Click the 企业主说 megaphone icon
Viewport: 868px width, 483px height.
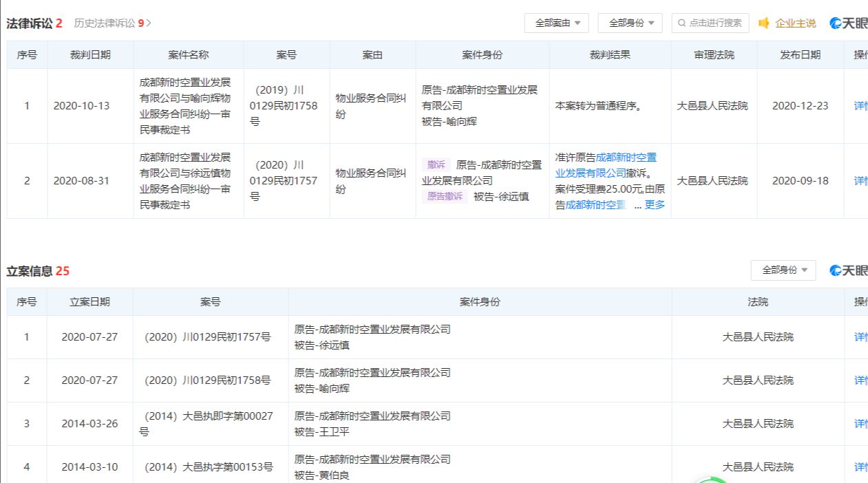pos(763,23)
